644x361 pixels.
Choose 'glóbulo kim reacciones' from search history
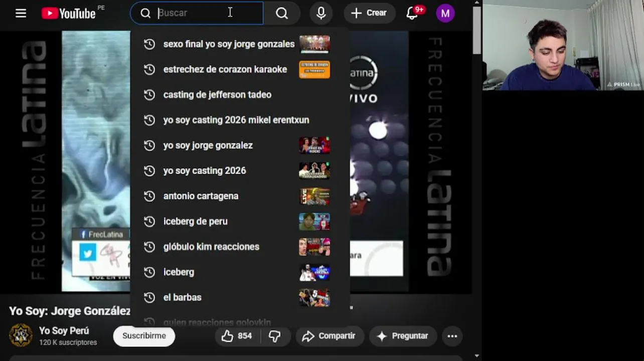tap(240, 247)
